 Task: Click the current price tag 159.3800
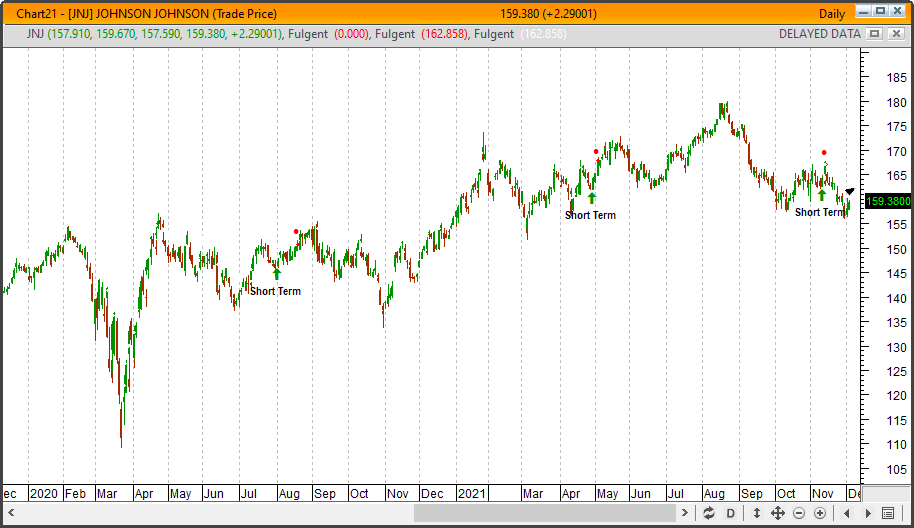tap(888, 201)
